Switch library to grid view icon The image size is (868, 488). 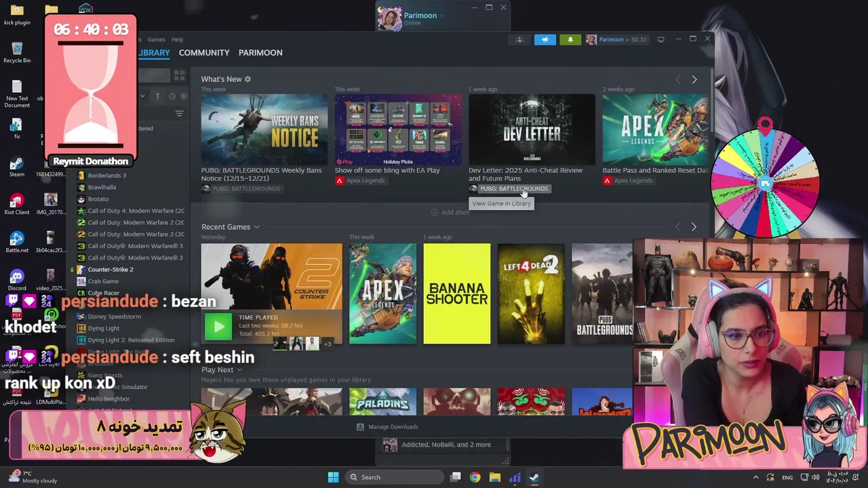click(x=179, y=75)
